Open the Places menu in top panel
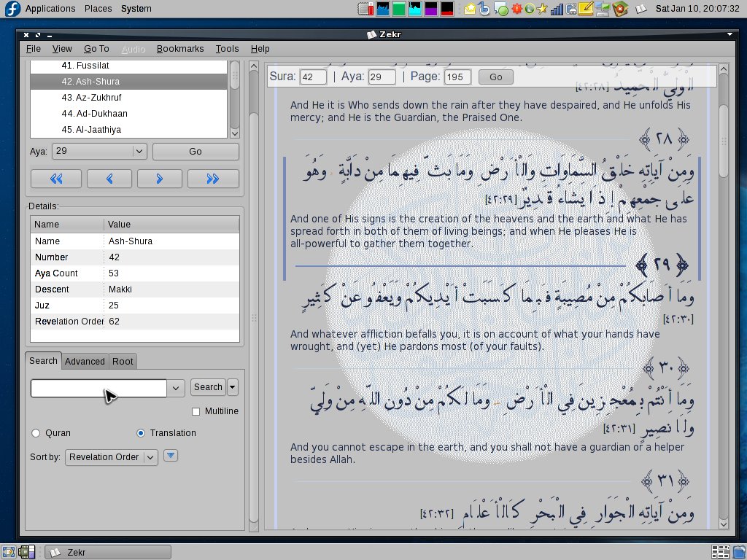 point(98,9)
